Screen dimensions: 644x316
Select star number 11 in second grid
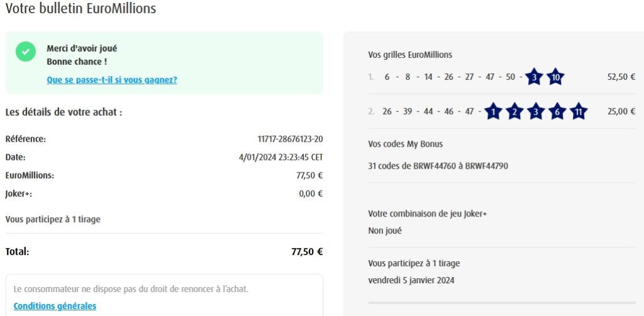tap(579, 112)
